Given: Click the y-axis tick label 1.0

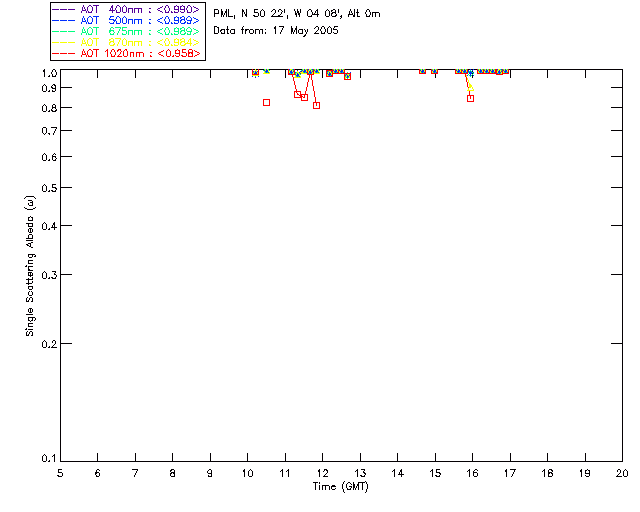Looking at the screenshot, I should pyautogui.click(x=49, y=73).
